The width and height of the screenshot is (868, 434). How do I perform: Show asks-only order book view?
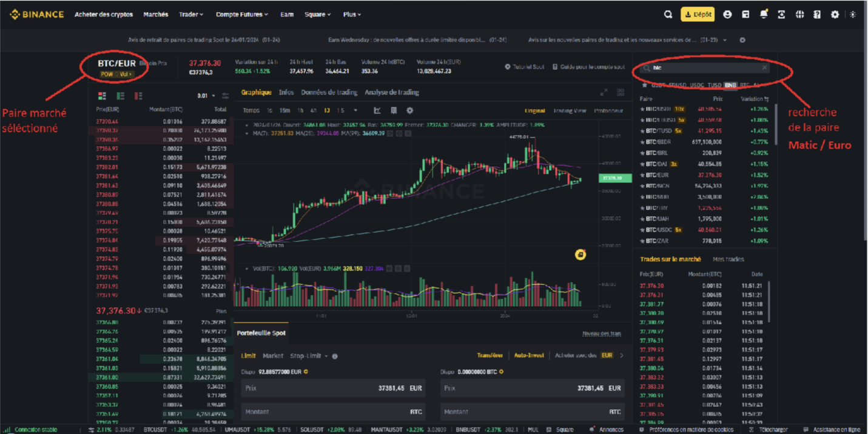(x=139, y=96)
